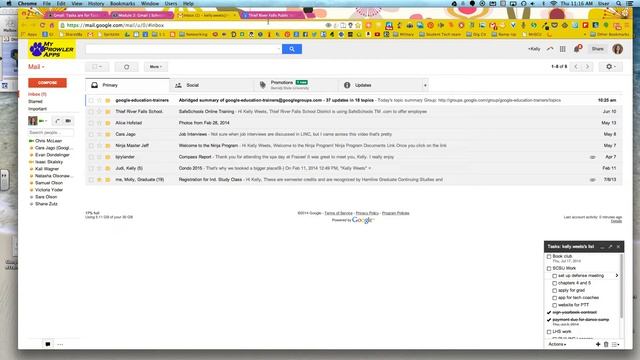Mark chapters 4 and 5 task complete
The image size is (640, 360).
coord(554,283)
